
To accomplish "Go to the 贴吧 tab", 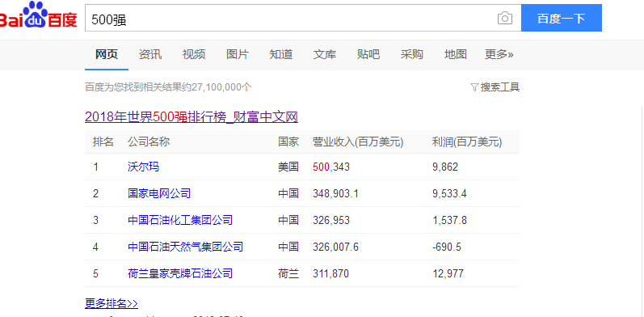I will click(x=368, y=54).
